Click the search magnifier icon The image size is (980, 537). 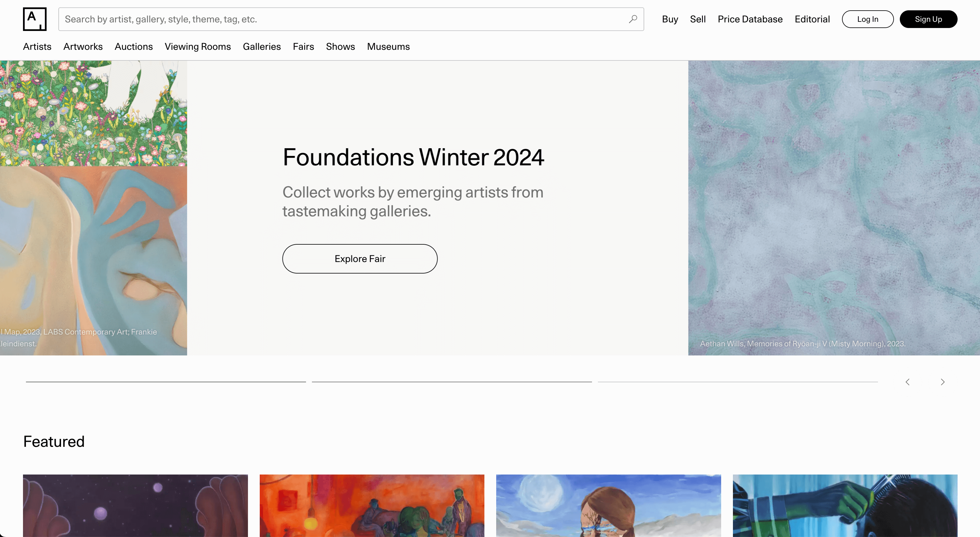click(x=633, y=19)
